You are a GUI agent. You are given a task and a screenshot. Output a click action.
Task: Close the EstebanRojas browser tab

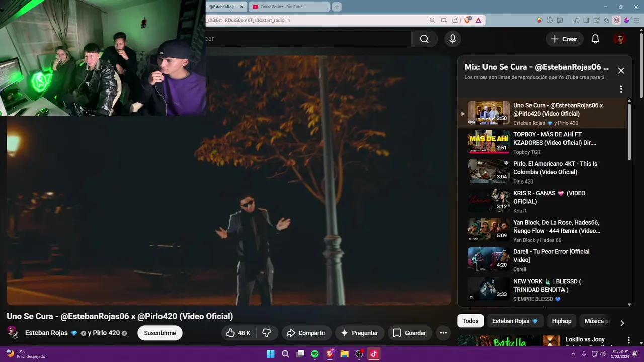click(x=242, y=7)
